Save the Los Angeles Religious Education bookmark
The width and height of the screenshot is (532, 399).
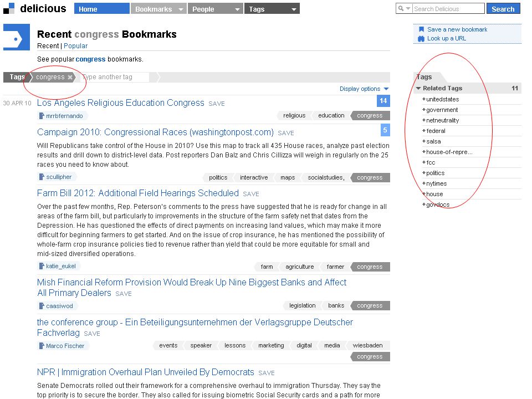coord(217,104)
